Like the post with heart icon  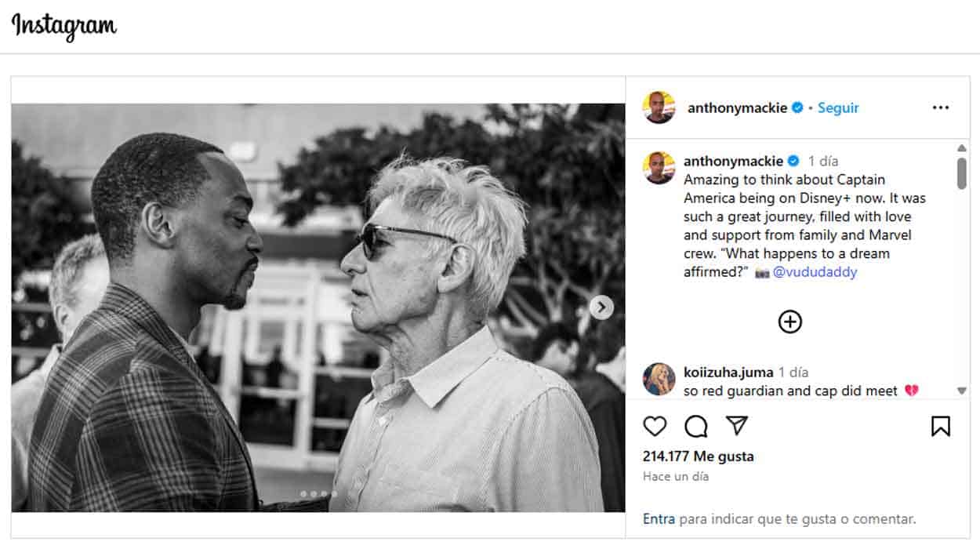655,426
